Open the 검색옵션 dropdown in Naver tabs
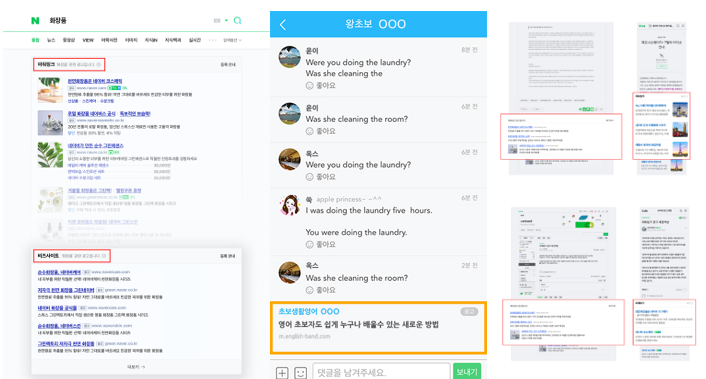Image resolution: width=706 pixels, height=379 pixels. tap(232, 40)
